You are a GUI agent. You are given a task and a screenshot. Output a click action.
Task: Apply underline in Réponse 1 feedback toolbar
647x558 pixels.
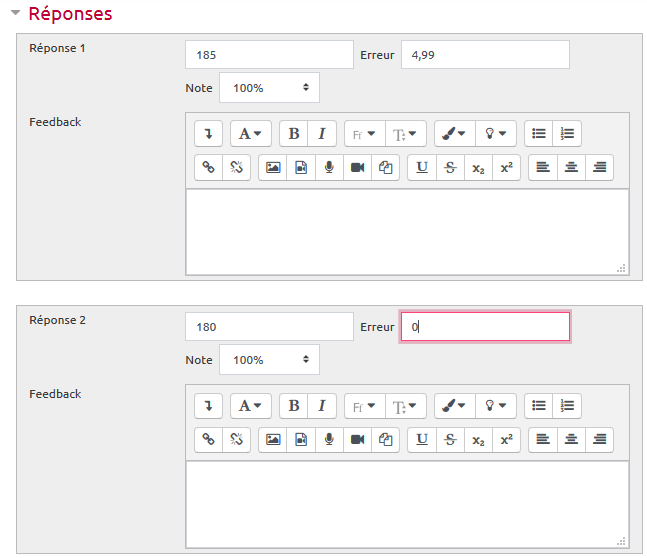(422, 167)
